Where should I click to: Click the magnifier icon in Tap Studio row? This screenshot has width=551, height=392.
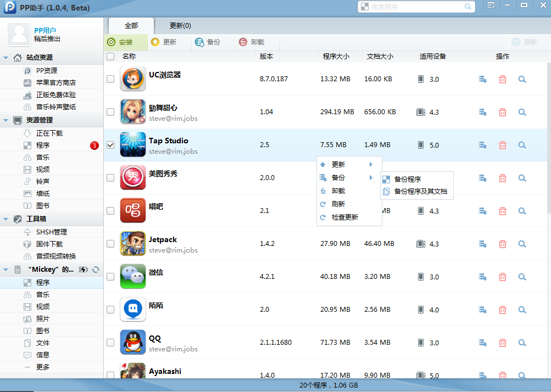click(522, 145)
